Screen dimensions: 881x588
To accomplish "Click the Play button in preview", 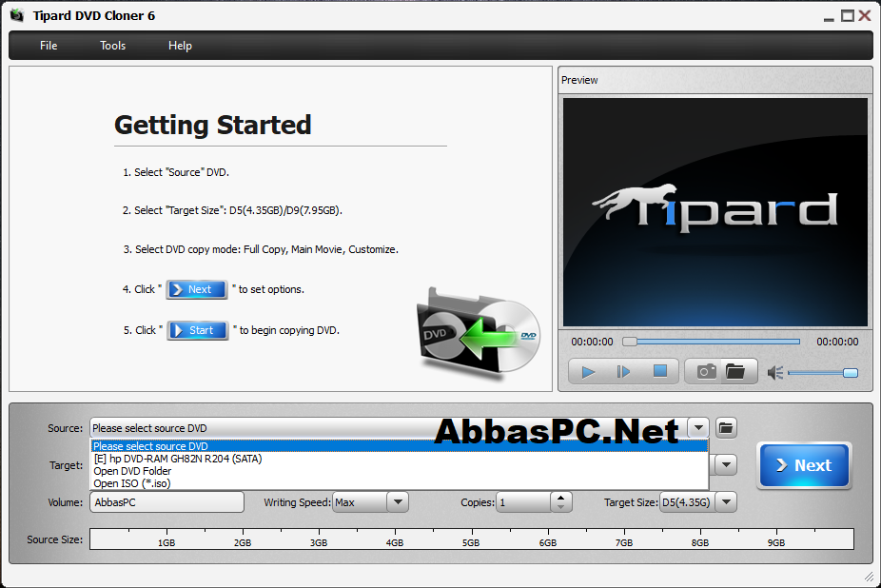I will [x=588, y=372].
